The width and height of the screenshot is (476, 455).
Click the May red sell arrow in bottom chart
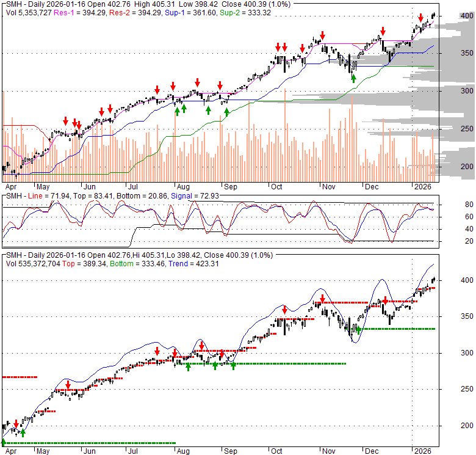[68, 385]
